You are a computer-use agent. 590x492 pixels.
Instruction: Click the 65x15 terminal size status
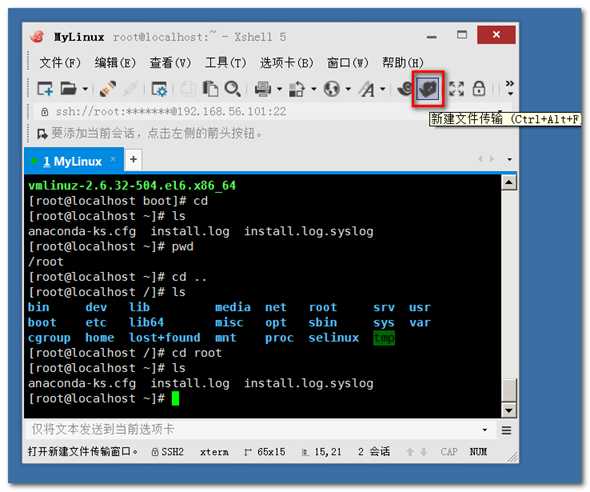click(x=265, y=451)
